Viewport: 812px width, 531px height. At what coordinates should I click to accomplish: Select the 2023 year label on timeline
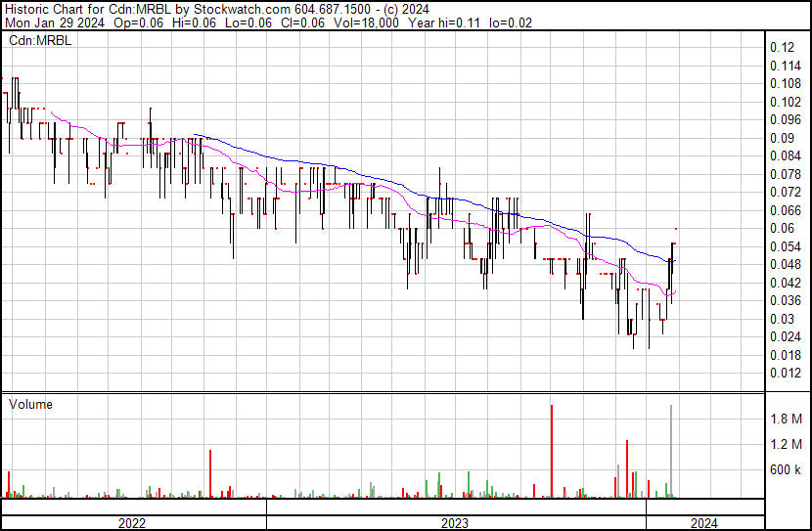point(454,523)
